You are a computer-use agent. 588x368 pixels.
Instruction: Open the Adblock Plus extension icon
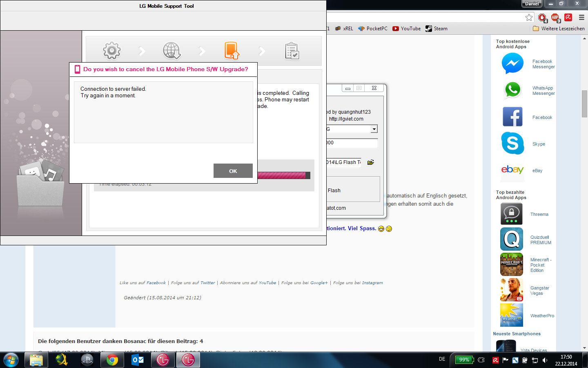(555, 17)
